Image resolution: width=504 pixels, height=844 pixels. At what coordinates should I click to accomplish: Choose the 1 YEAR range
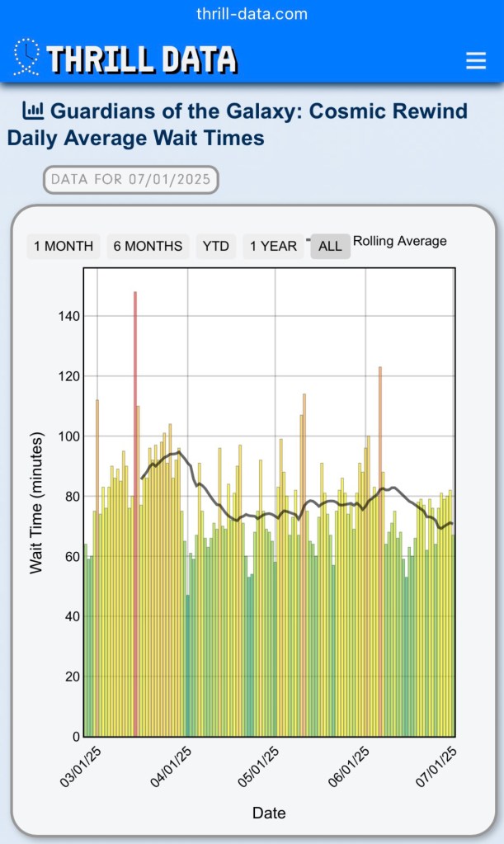pos(273,246)
